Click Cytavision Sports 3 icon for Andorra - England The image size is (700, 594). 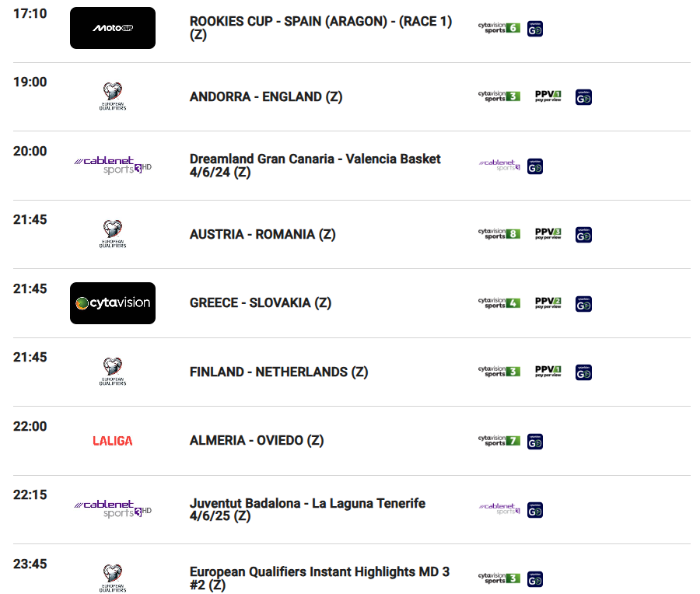(x=499, y=96)
